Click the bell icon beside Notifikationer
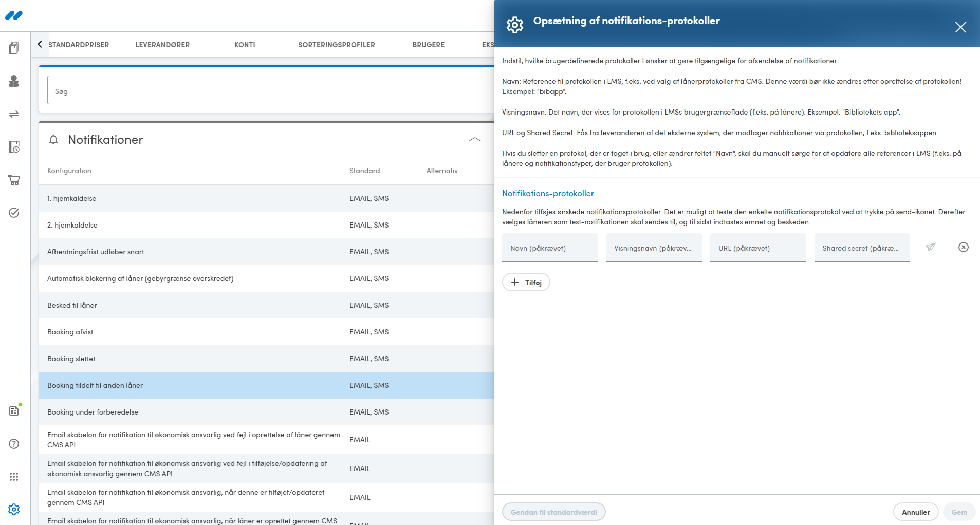Image resolution: width=980 pixels, height=525 pixels. click(x=53, y=139)
